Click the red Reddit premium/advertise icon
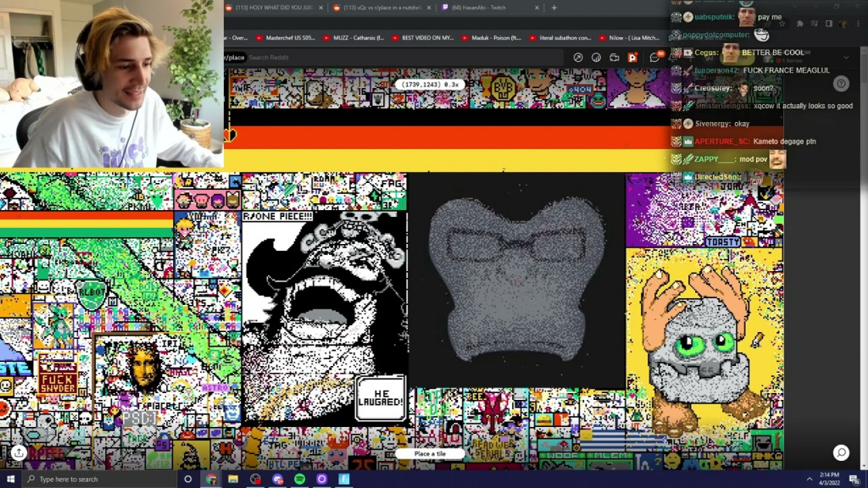This screenshot has height=488, width=868. 632,58
